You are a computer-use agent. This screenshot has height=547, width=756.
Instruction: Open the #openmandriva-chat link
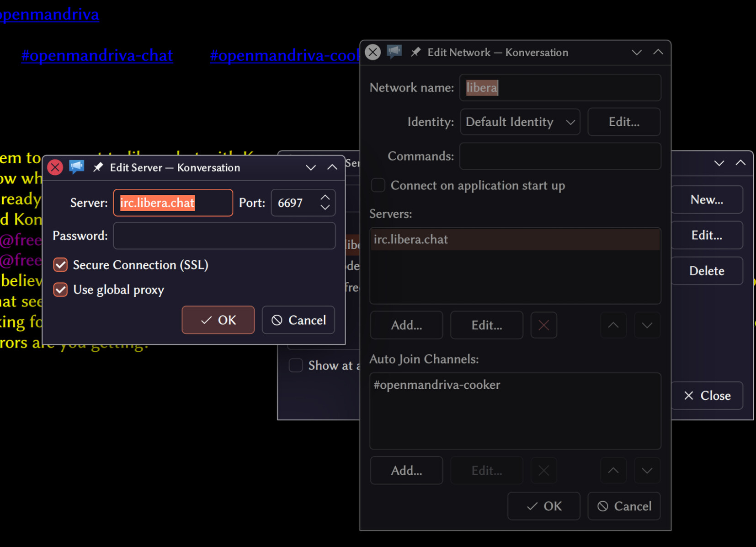pyautogui.click(x=97, y=55)
